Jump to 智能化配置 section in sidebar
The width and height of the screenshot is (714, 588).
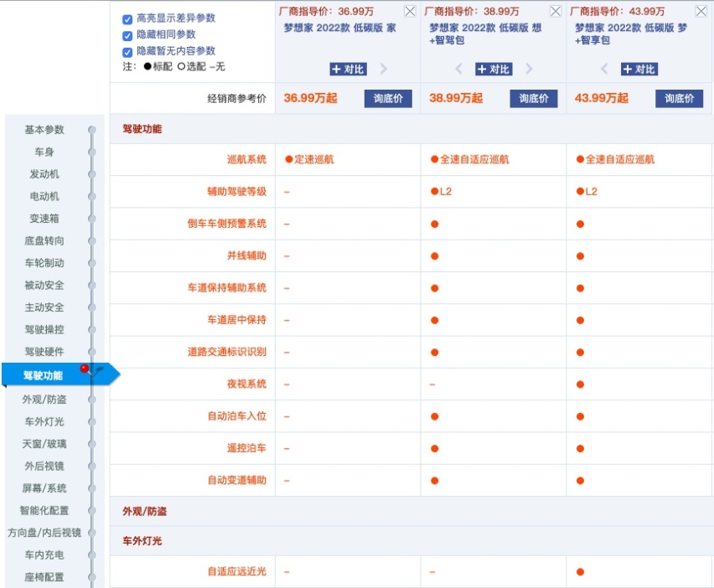pyautogui.click(x=44, y=511)
